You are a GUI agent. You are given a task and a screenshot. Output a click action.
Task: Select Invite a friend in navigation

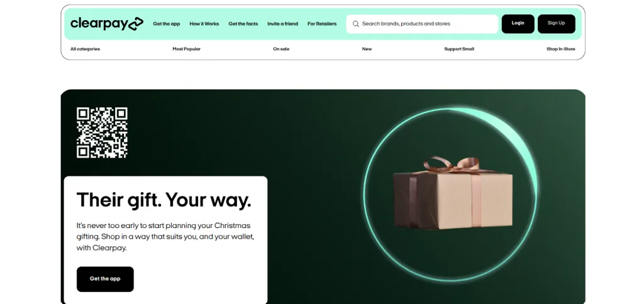(x=282, y=24)
